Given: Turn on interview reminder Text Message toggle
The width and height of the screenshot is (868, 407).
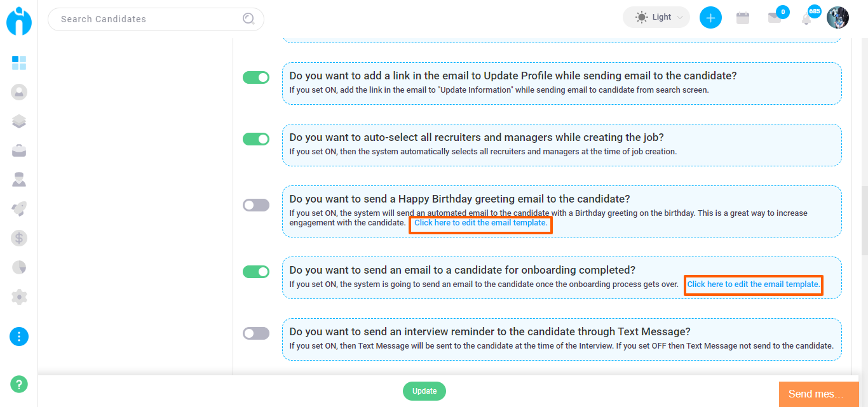Looking at the screenshot, I should tap(256, 333).
